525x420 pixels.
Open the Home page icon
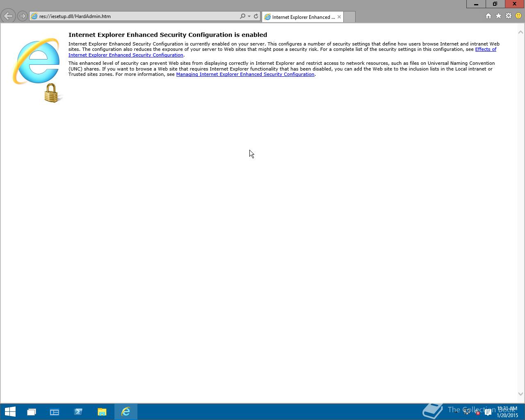click(x=488, y=16)
